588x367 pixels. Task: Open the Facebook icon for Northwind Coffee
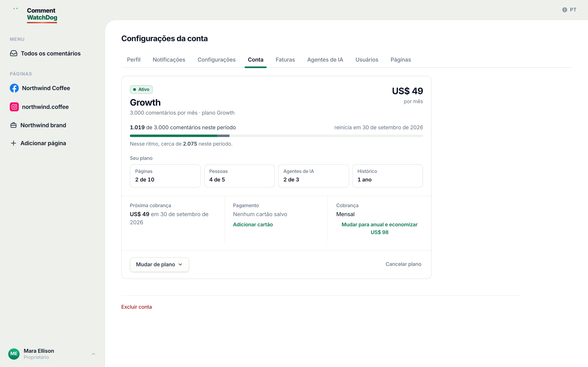coord(14,88)
